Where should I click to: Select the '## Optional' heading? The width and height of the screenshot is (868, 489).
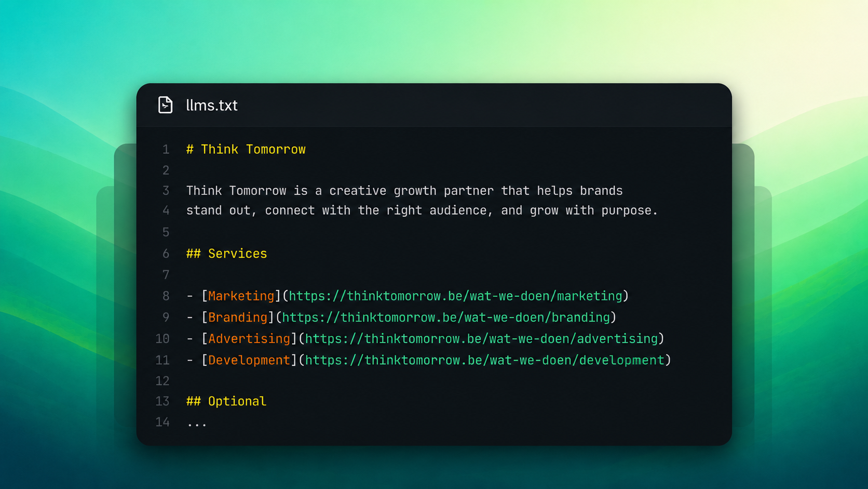coord(226,401)
